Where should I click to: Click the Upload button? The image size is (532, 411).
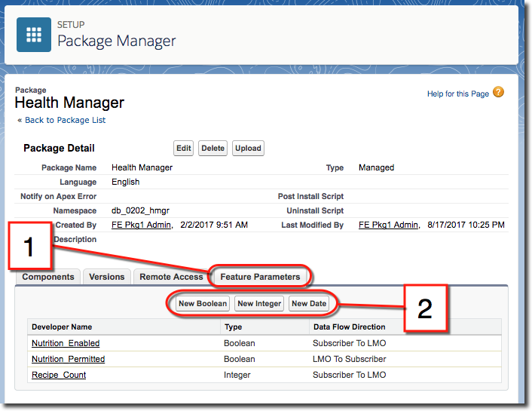[x=248, y=148]
